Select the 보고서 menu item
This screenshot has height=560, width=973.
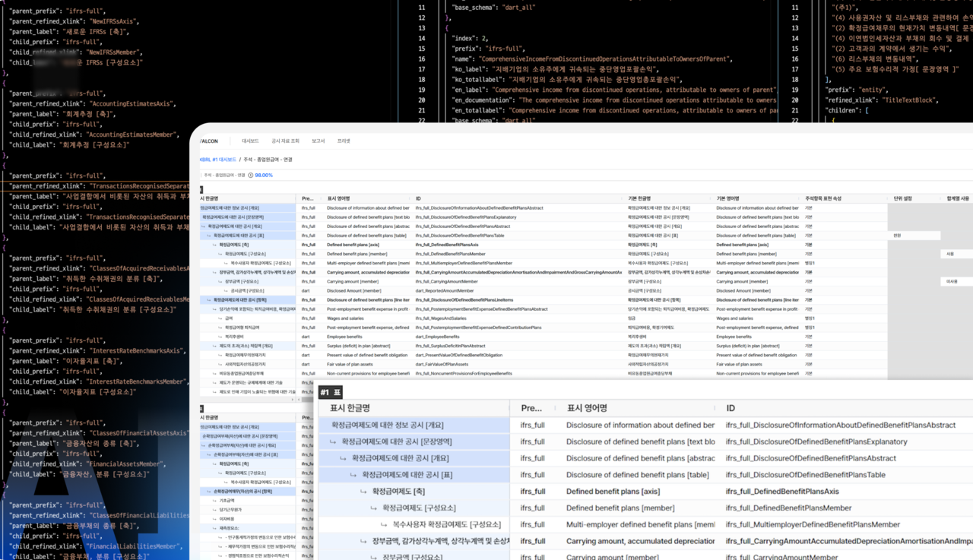pyautogui.click(x=318, y=141)
